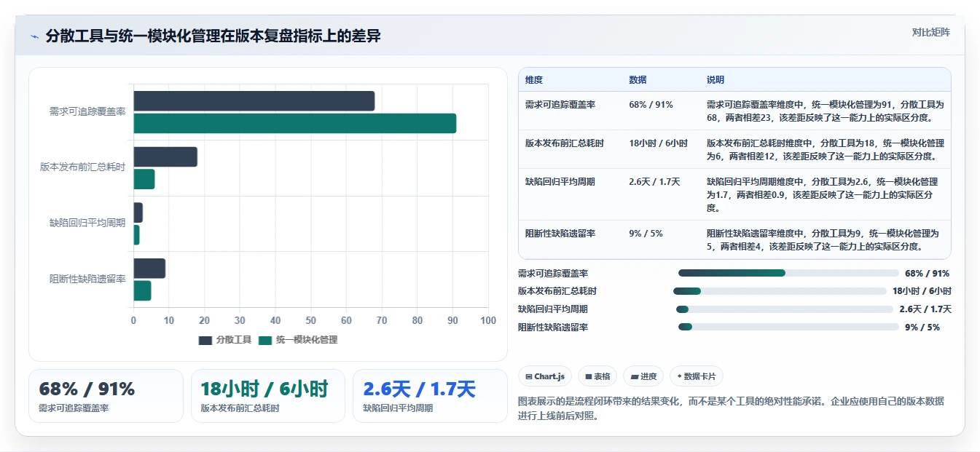Click the 68% / 91% stat card
This screenshot has height=452, width=980.
click(106, 396)
